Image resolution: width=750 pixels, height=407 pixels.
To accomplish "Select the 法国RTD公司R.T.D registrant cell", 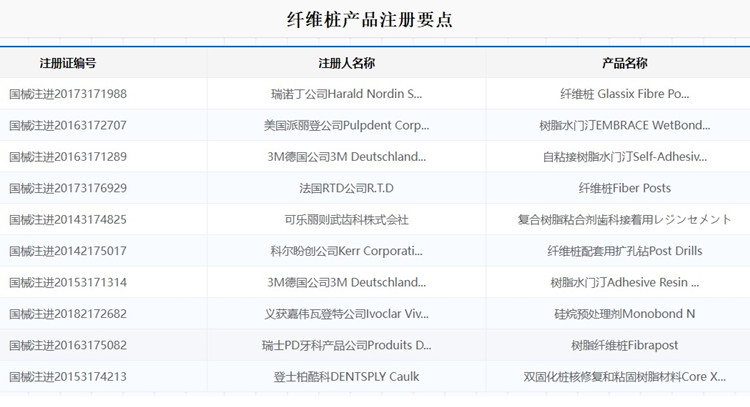I will (x=346, y=188).
